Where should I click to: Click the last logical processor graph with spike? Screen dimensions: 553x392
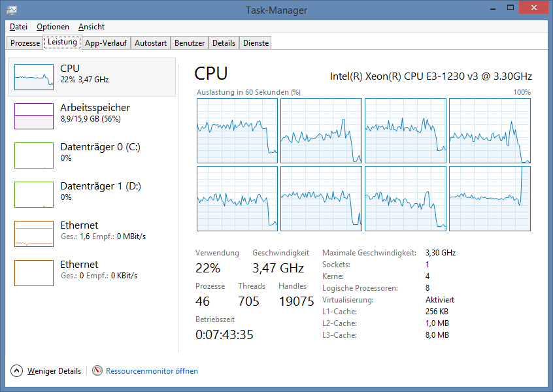coord(490,199)
